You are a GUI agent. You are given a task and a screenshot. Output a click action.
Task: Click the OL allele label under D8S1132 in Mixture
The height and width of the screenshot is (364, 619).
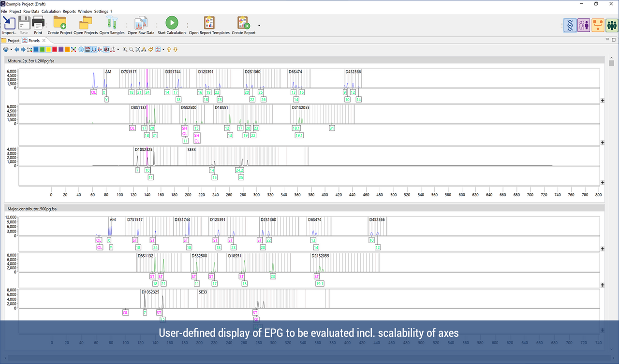132,128
